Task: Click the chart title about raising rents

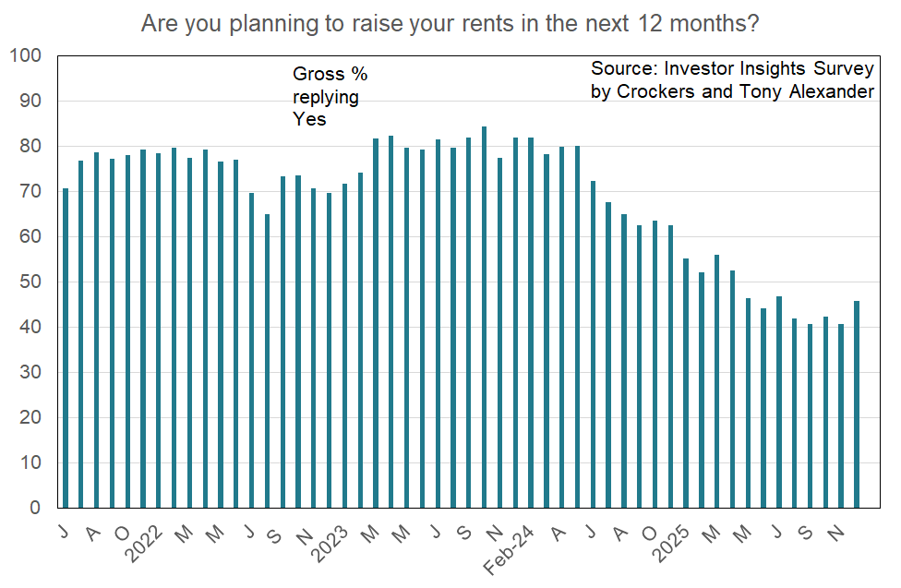Action: (x=450, y=24)
